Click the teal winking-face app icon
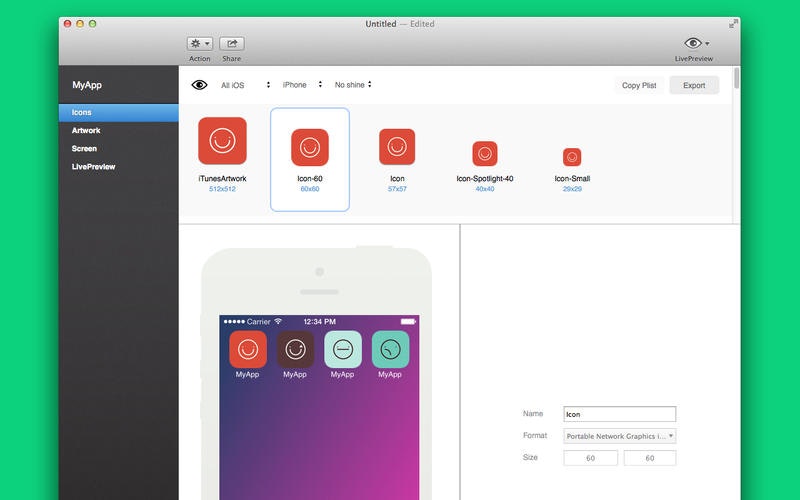 [x=390, y=349]
